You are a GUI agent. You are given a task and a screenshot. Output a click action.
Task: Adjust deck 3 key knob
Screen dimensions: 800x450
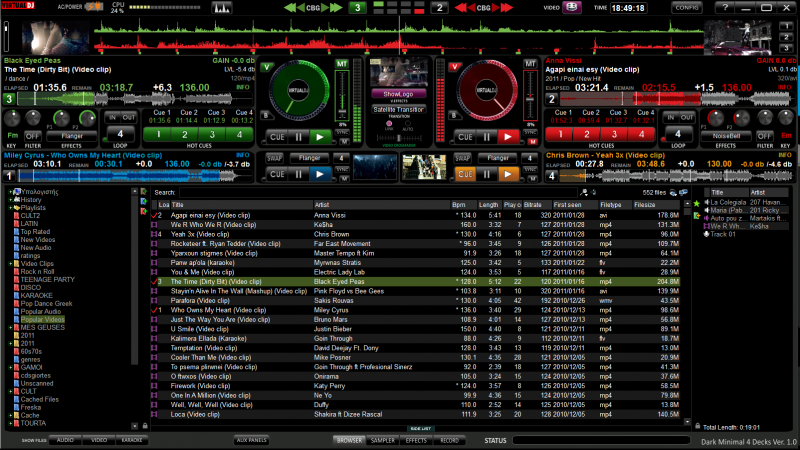pos(12,119)
